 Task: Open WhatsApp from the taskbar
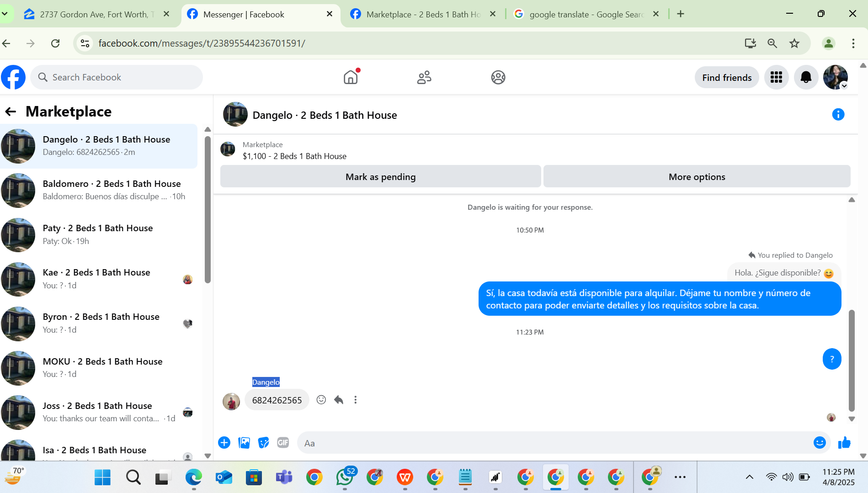point(345,477)
